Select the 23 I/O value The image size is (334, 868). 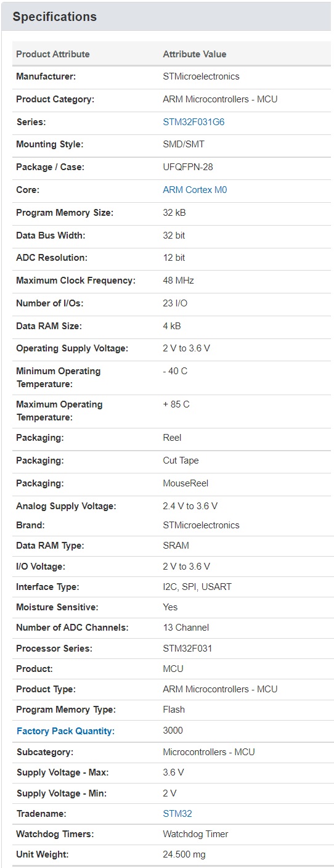[x=175, y=303]
